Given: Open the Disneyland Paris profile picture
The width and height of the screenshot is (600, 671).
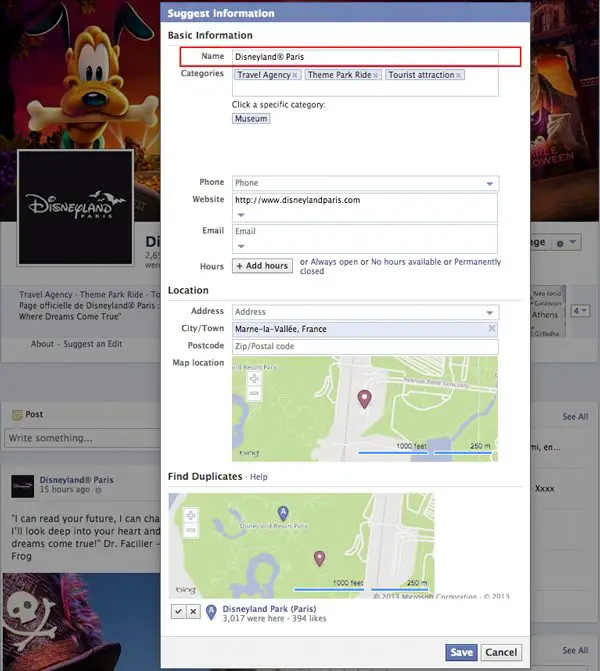Looking at the screenshot, I should coord(75,208).
